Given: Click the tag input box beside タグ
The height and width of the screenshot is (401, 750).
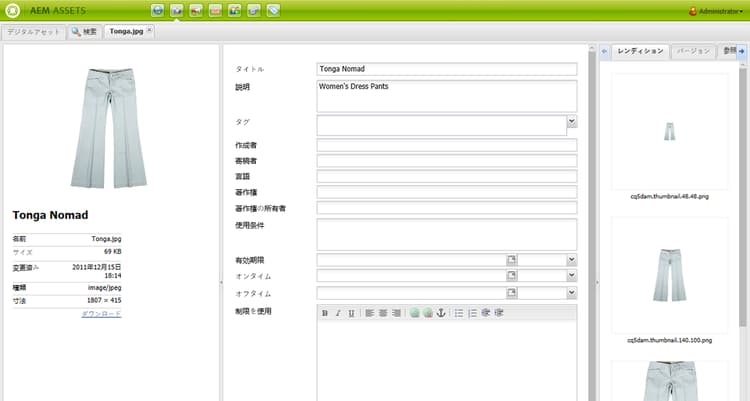Looking at the screenshot, I should [x=441, y=125].
